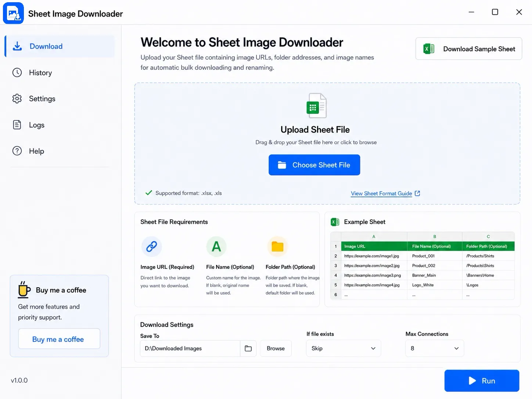Image resolution: width=532 pixels, height=399 pixels.
Task: Click the Supported format: .xlsx, .xls text
Action: (x=188, y=193)
